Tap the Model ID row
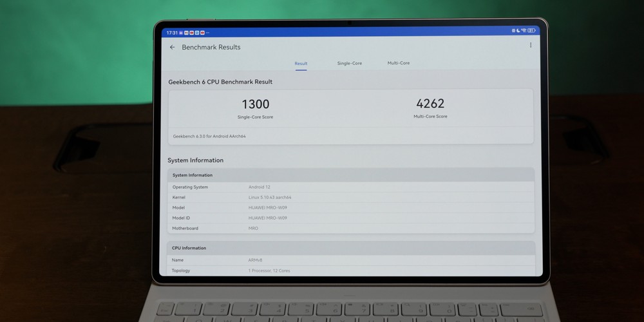The image size is (644, 322). 350,218
